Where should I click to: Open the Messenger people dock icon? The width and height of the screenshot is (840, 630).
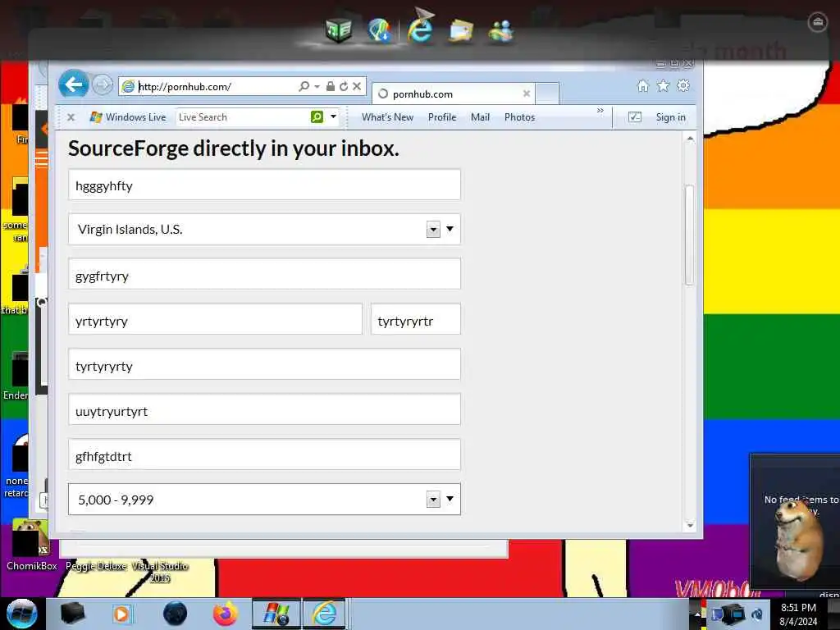(501, 30)
